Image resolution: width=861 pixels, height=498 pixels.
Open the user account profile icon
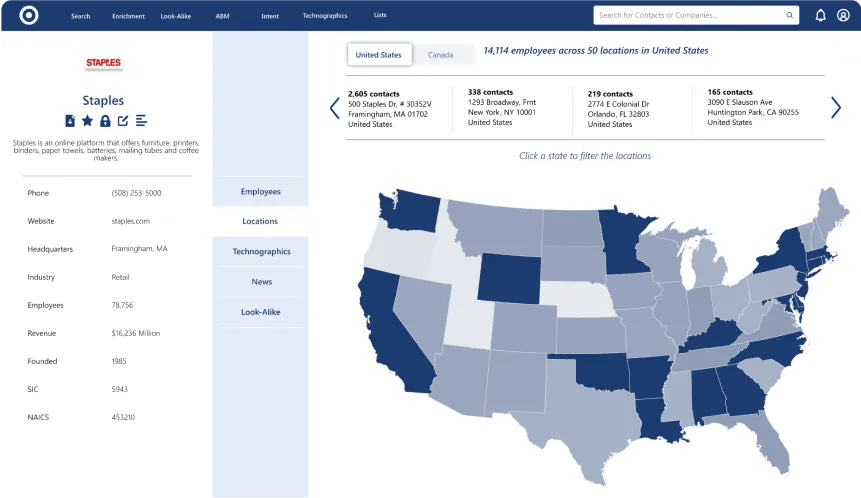point(843,15)
